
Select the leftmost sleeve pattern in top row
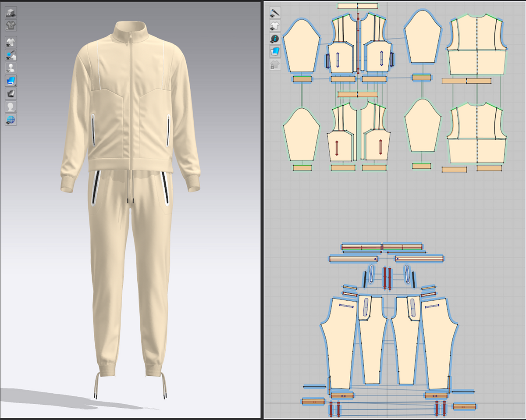click(302, 46)
